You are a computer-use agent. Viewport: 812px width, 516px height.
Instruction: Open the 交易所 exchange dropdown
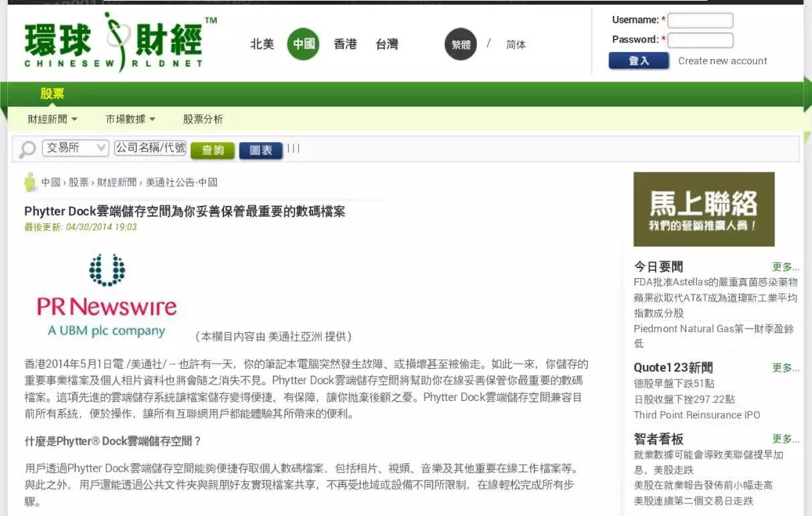76,148
